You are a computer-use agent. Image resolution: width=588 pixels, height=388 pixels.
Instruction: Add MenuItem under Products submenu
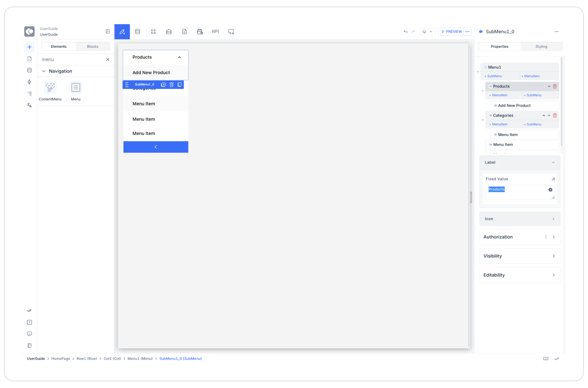[498, 95]
